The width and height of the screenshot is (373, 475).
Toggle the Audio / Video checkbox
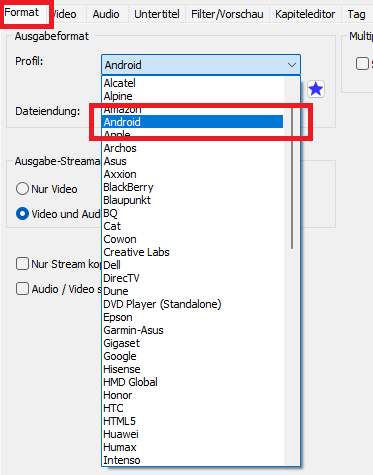[22, 289]
